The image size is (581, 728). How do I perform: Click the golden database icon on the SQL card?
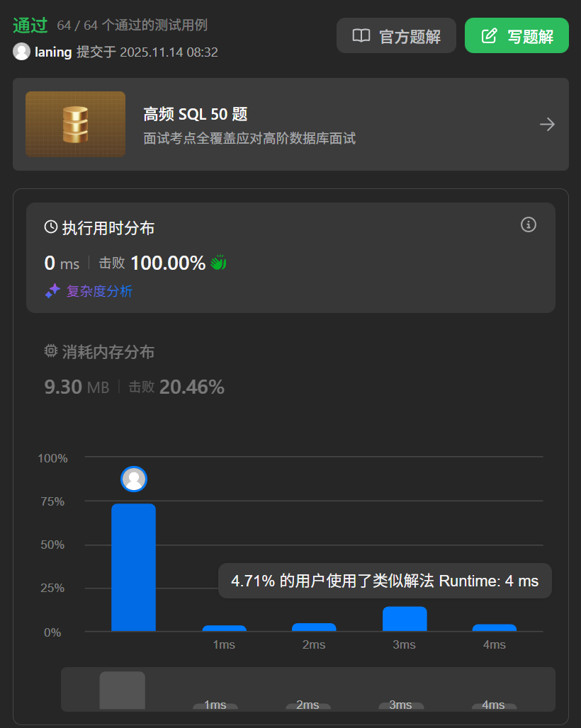pos(75,125)
